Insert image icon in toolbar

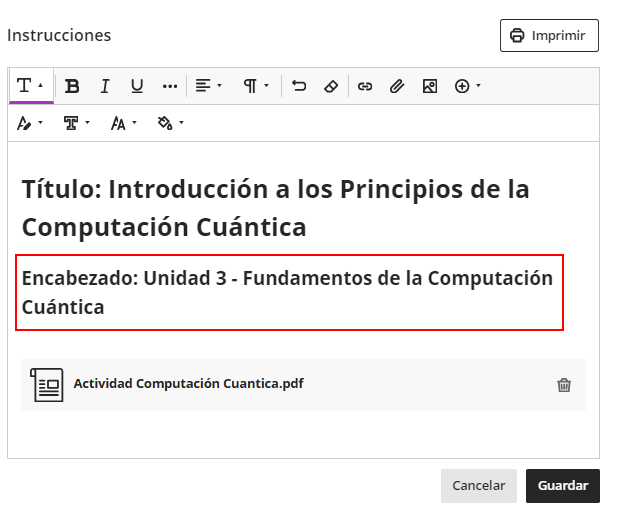click(x=430, y=86)
